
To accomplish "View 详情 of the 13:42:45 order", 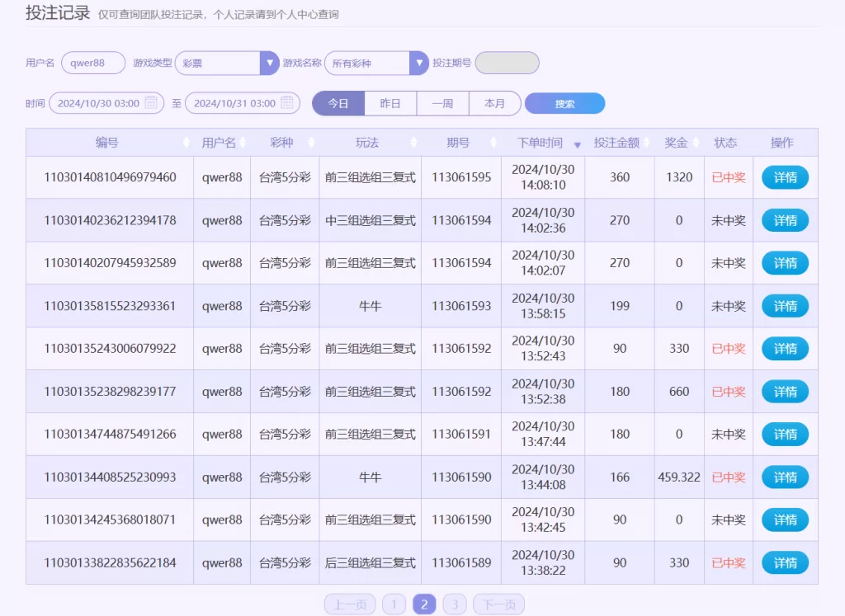I will (x=786, y=520).
